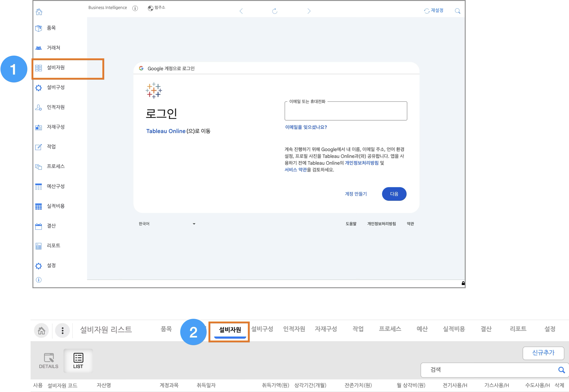Switch to DETAILS view

tap(49, 360)
